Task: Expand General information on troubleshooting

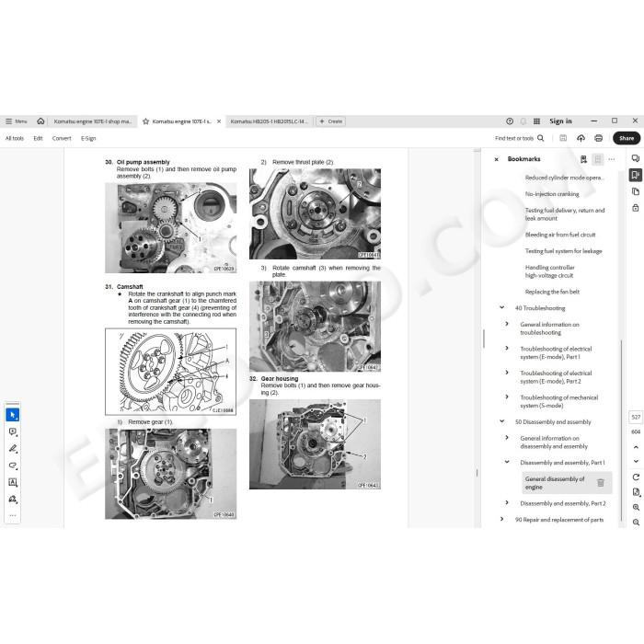Action: (507, 324)
